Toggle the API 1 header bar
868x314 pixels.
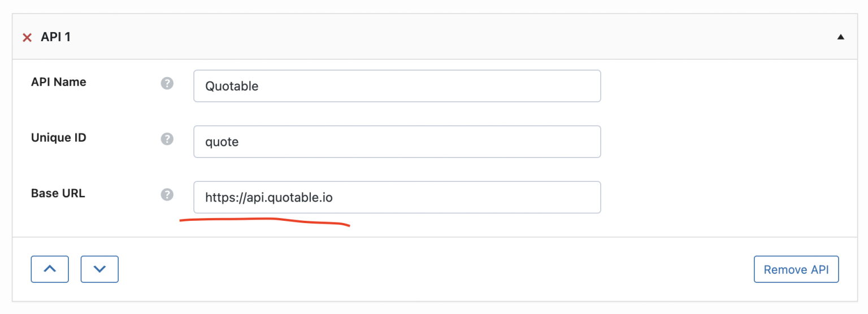429,37
